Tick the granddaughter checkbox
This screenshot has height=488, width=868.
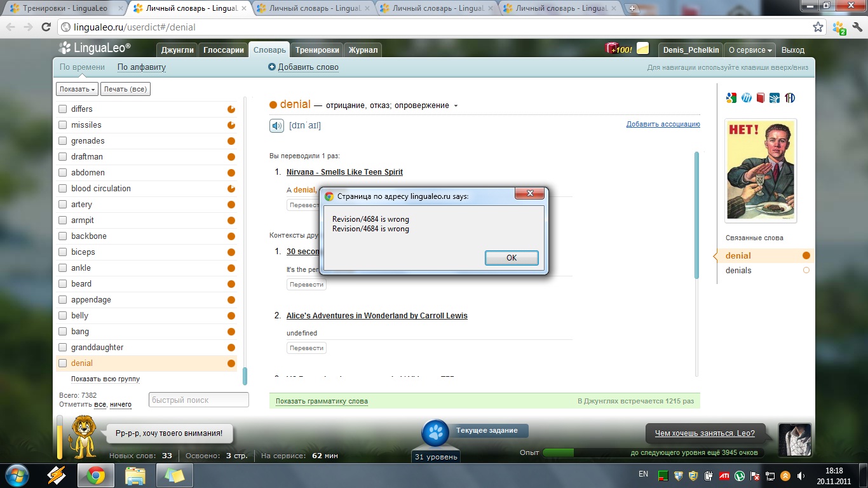pyautogui.click(x=62, y=348)
